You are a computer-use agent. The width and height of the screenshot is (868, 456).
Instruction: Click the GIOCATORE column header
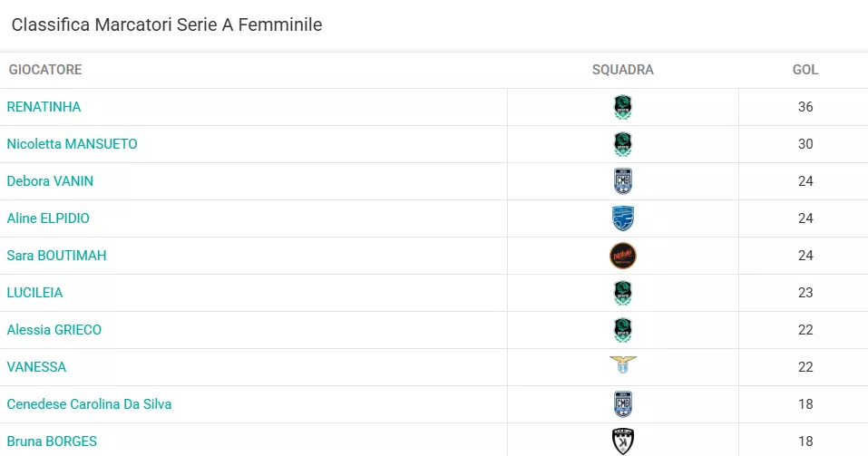coord(45,70)
